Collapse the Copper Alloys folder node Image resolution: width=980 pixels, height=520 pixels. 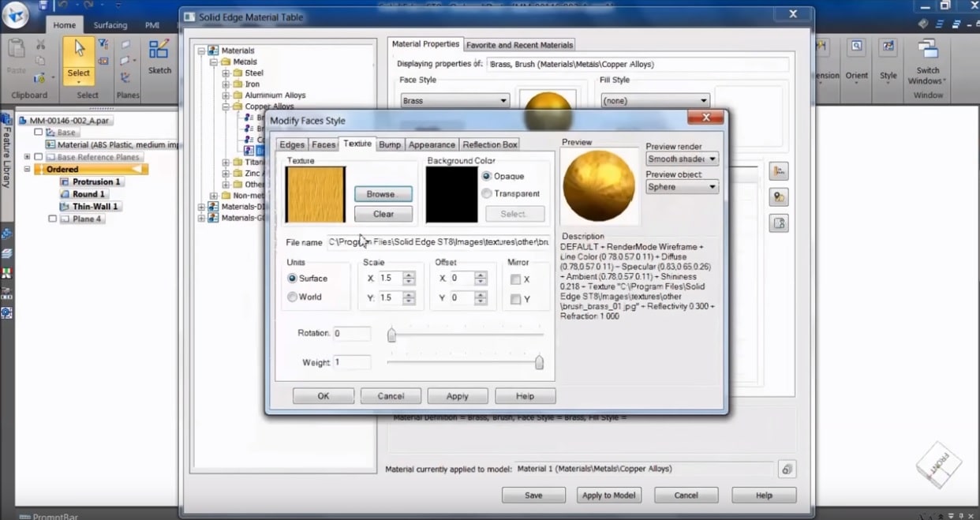[x=226, y=107]
